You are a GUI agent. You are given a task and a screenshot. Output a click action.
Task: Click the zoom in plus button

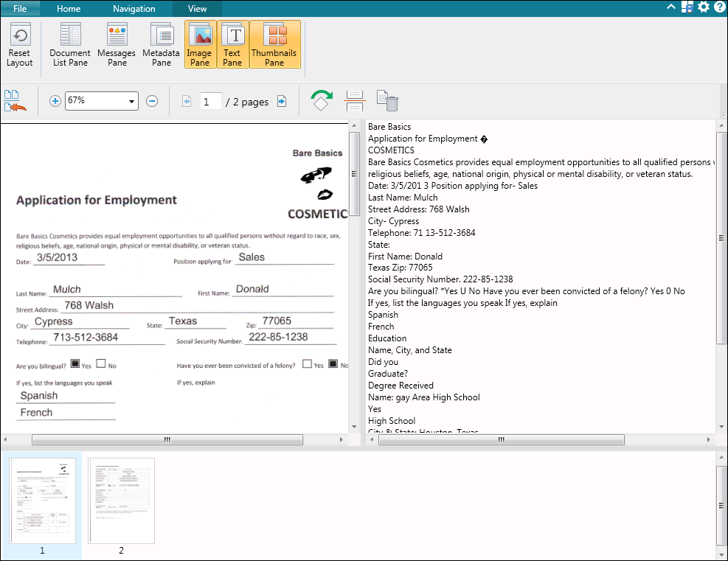pos(55,102)
